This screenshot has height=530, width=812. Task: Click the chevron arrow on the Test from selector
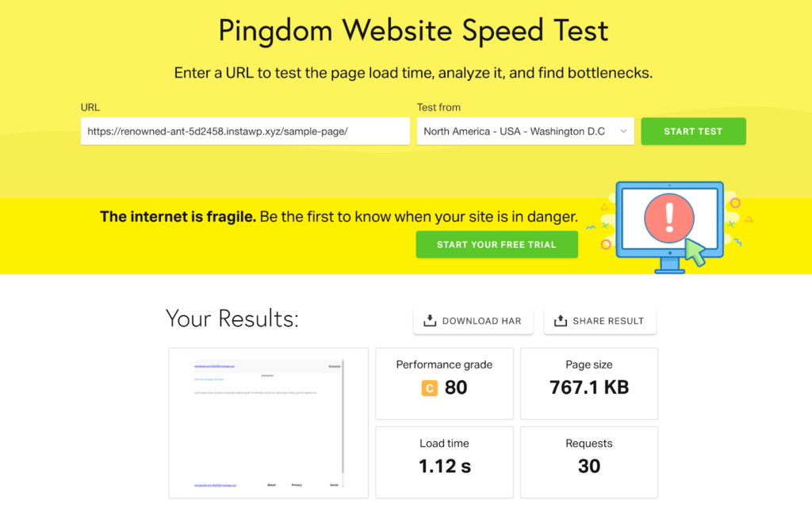pyautogui.click(x=623, y=132)
